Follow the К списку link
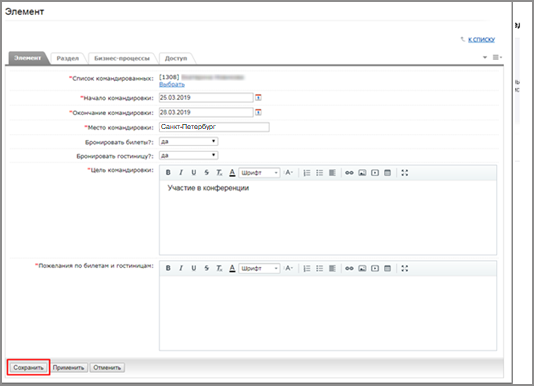This screenshot has width=534, height=386. tap(481, 40)
